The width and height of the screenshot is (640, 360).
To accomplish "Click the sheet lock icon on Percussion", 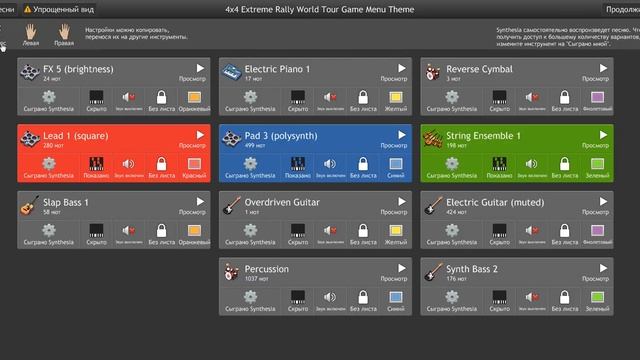I will point(363,297).
